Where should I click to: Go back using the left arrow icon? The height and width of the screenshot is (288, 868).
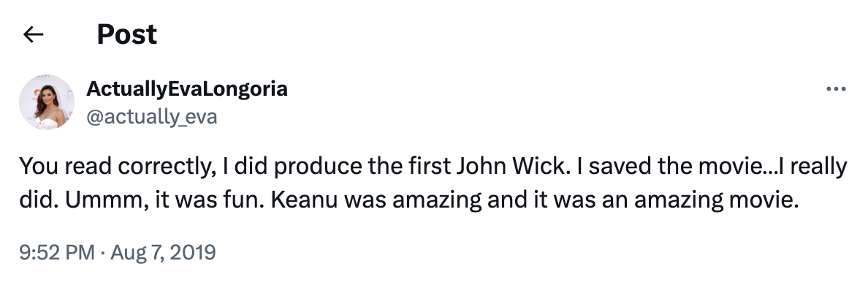(33, 34)
